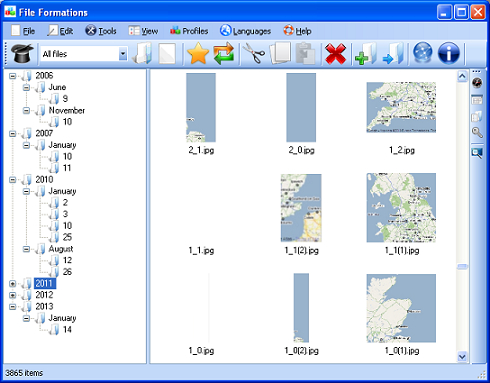Collapse the 2010 tree node
490x383 pixels.
click(12, 180)
